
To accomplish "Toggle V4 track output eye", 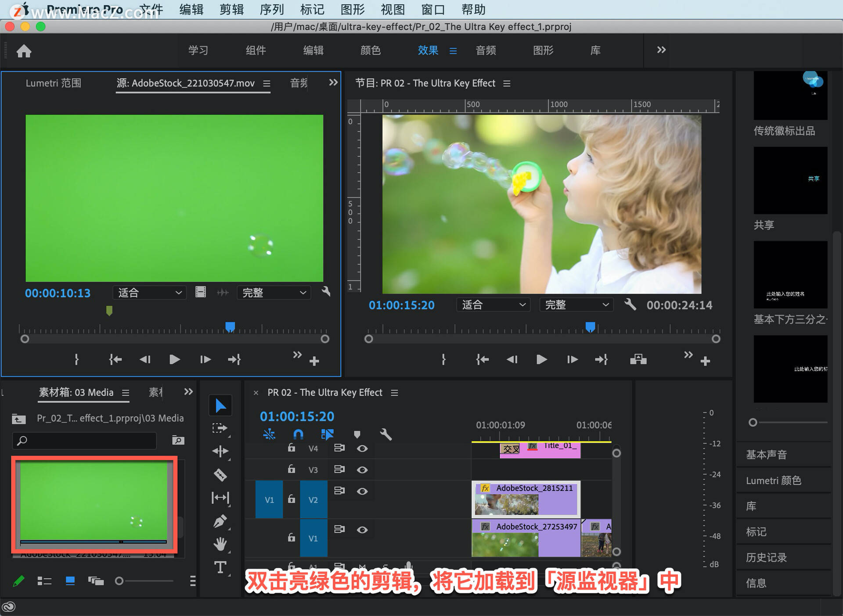I will (362, 448).
